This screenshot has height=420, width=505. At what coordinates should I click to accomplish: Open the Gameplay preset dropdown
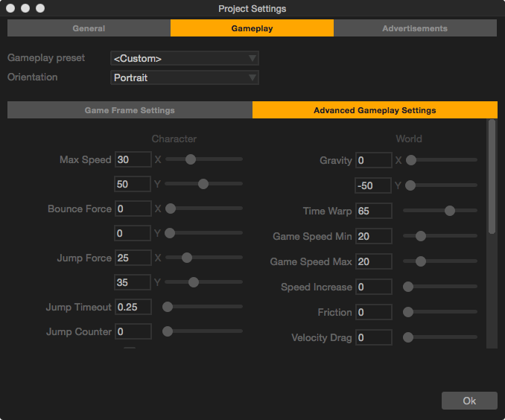coord(184,58)
